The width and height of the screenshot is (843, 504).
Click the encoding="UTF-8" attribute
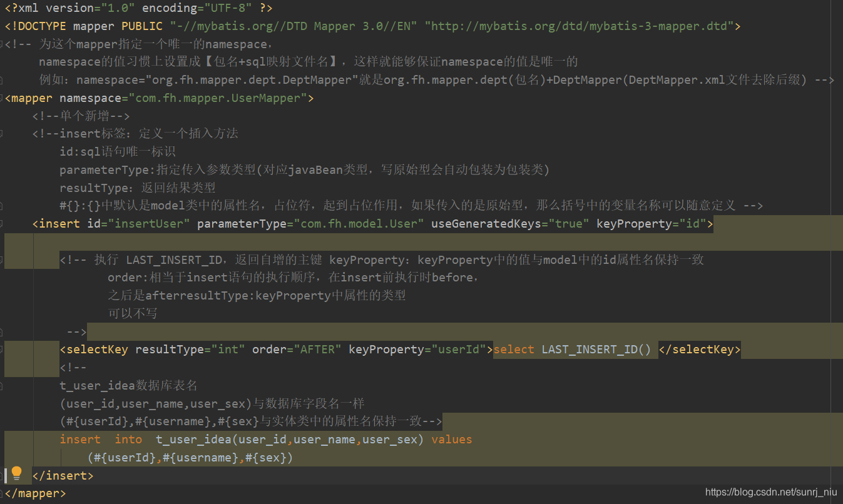click(x=197, y=8)
